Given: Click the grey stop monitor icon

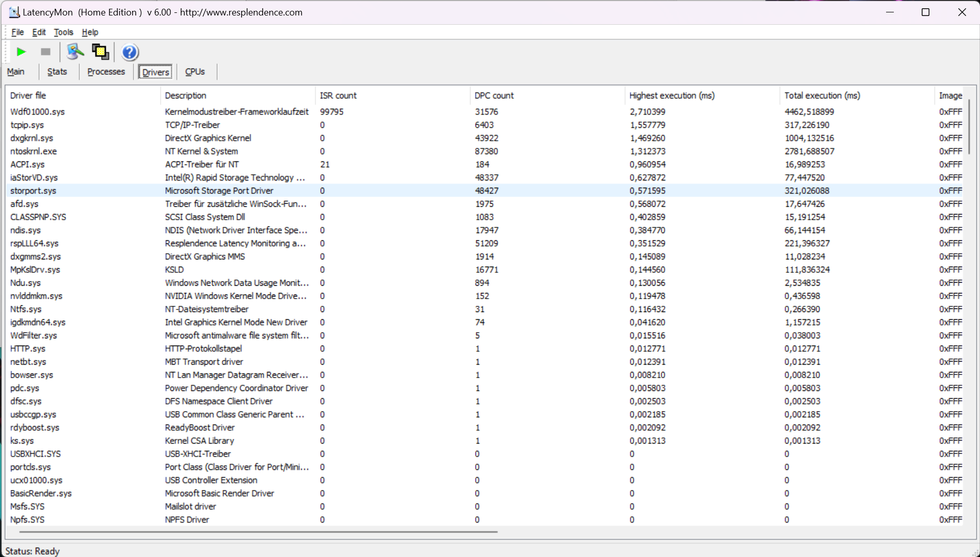Looking at the screenshot, I should point(45,52).
